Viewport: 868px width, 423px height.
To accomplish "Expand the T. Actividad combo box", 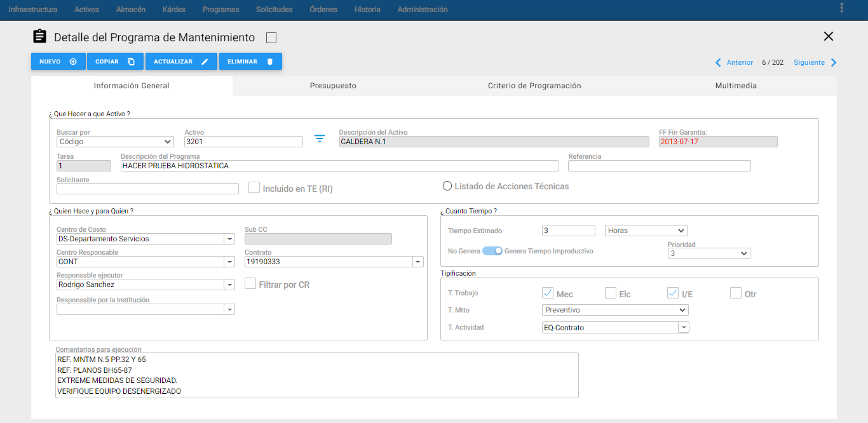I will (x=684, y=328).
